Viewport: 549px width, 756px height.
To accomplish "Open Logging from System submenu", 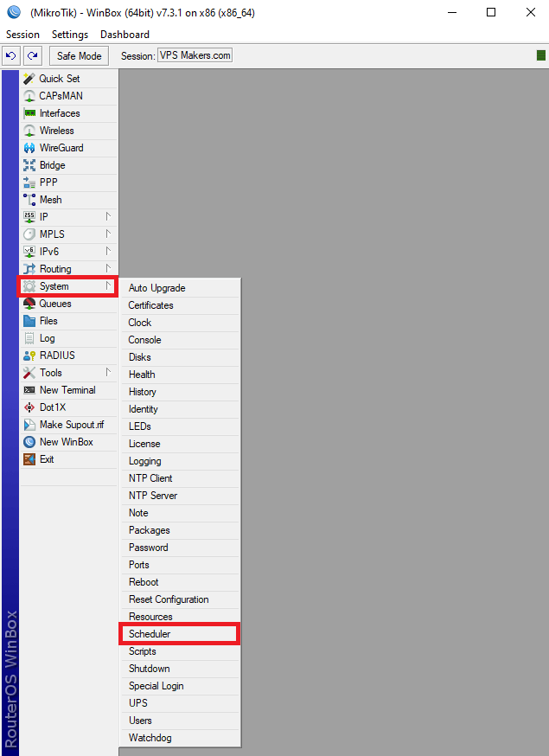I will point(179,461).
